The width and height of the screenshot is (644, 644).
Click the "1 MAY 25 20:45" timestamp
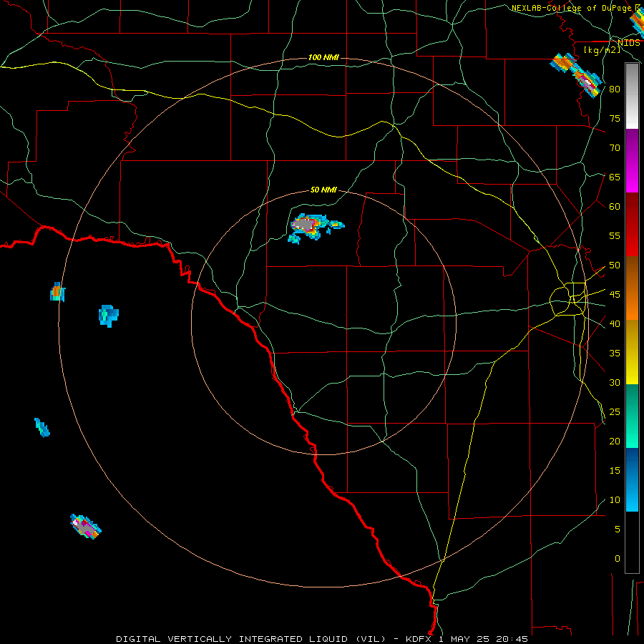[x=484, y=639]
